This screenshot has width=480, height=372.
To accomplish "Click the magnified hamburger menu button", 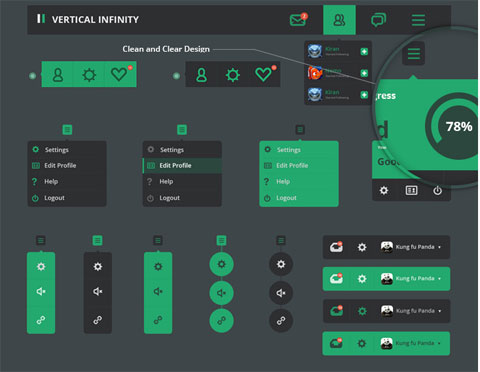I will pos(413,53).
